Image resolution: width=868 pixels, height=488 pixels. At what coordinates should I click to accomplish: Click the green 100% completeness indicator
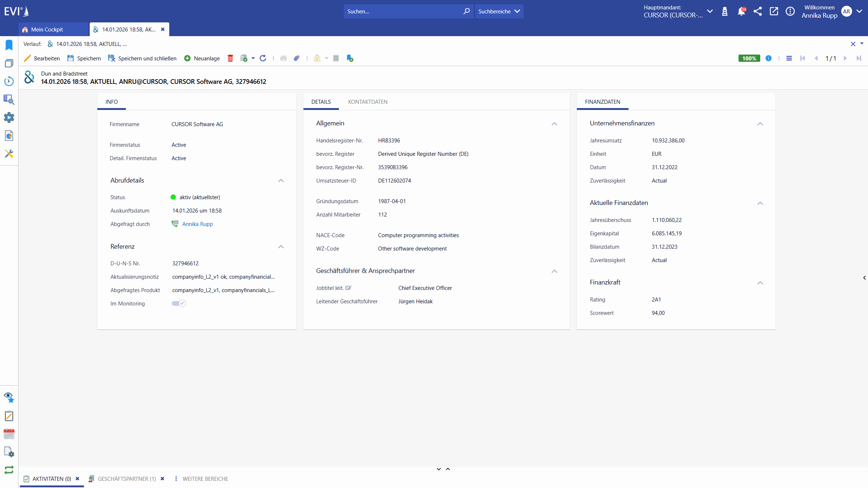point(749,58)
